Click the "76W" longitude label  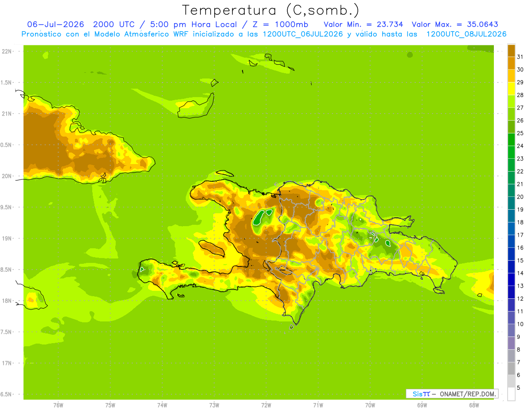(58, 405)
